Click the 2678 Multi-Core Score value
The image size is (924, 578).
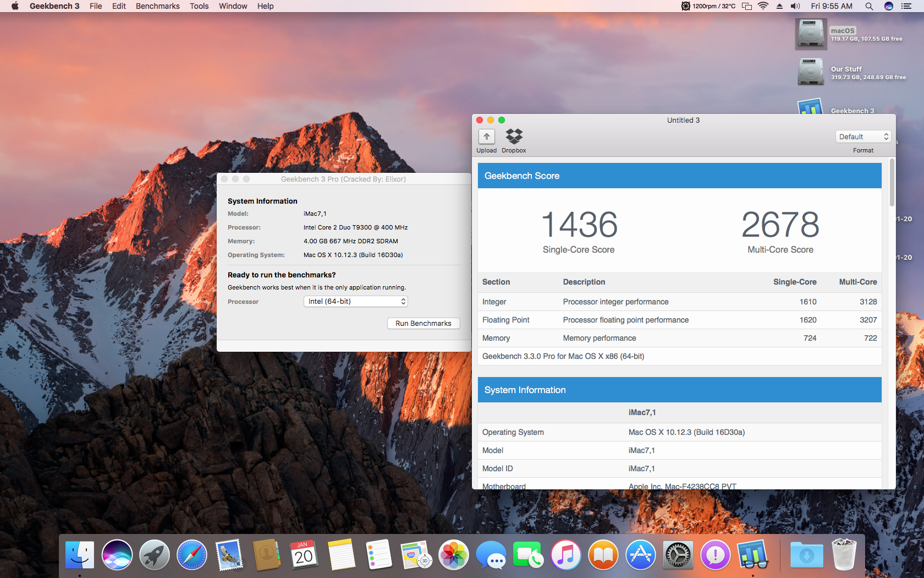point(780,225)
